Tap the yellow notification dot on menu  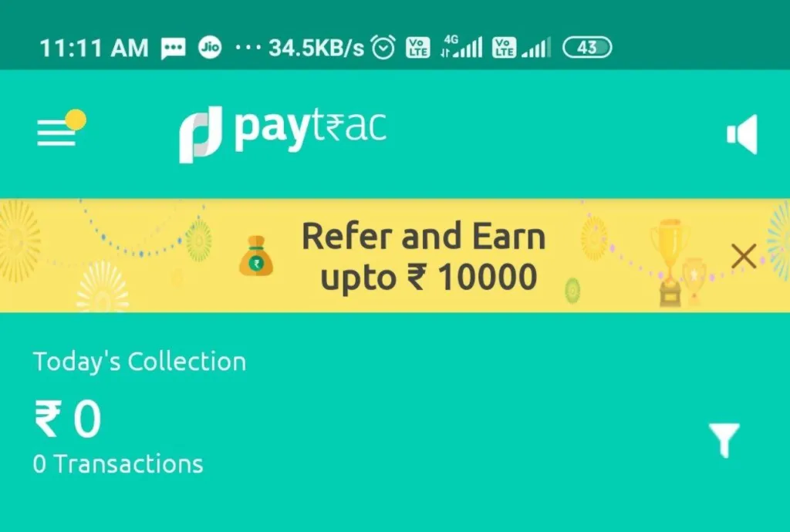[x=76, y=120]
